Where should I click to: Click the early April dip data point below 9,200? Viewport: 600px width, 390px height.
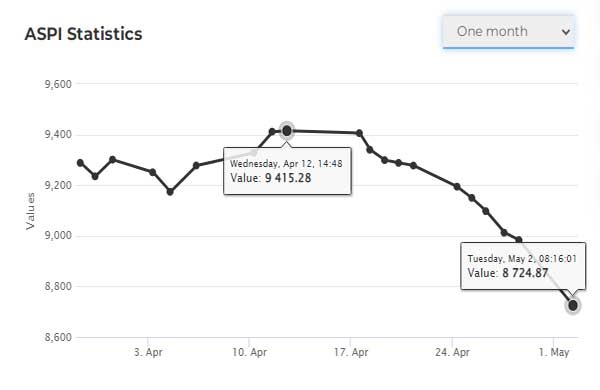click(170, 192)
